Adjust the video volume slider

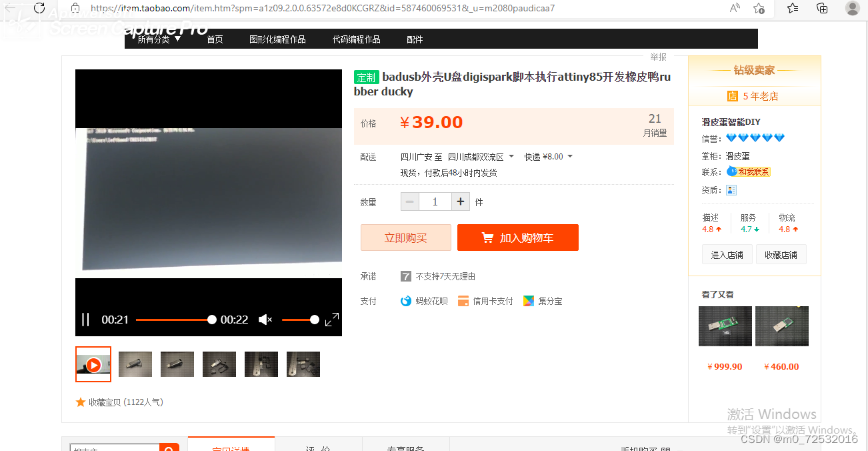(x=301, y=320)
